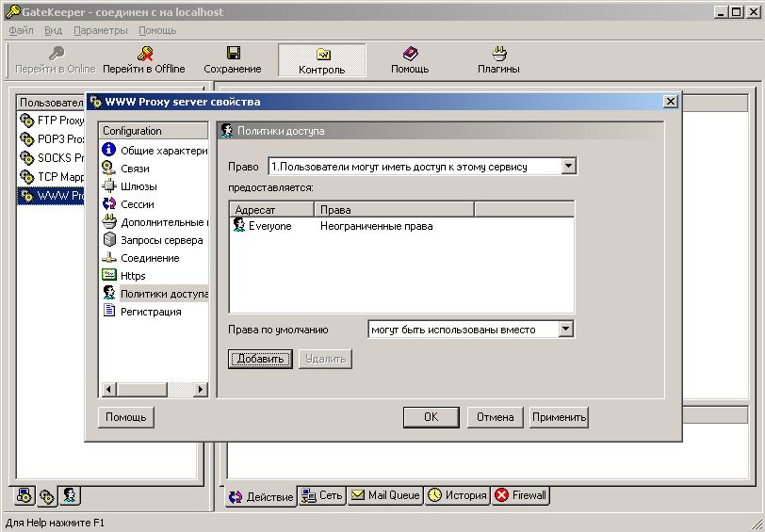Open the Вид menu
This screenshot has width=765, height=532.
(53, 30)
